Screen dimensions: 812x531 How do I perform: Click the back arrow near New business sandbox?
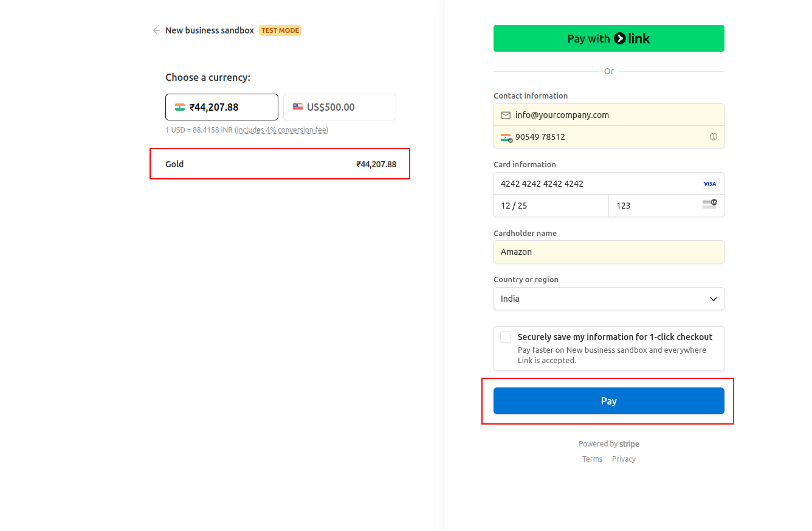[x=156, y=30]
